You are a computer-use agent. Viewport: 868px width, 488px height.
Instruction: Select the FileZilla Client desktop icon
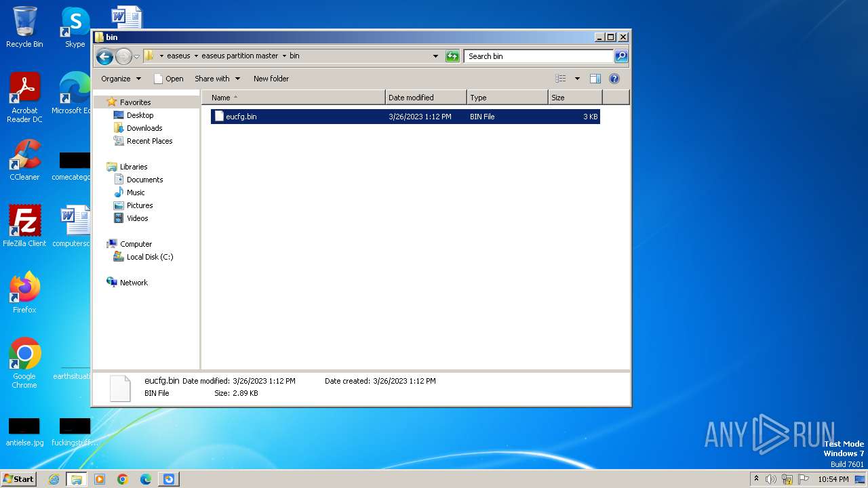coord(24,226)
